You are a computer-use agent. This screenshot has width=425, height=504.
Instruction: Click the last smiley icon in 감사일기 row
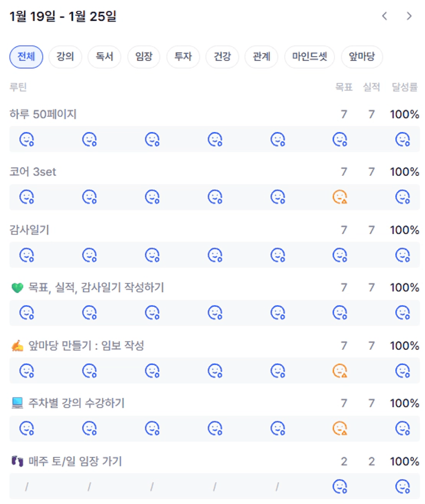point(402,255)
